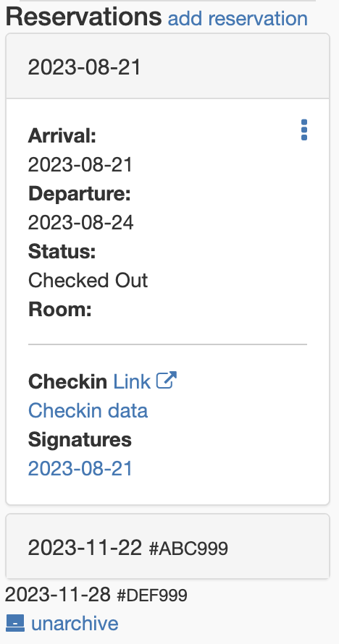Click the external-link icon beside Checkin Link

(x=167, y=381)
